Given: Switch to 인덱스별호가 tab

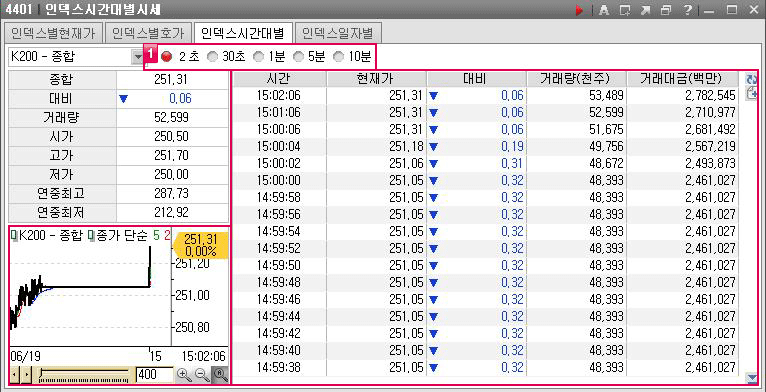Looking at the screenshot, I should (148, 33).
